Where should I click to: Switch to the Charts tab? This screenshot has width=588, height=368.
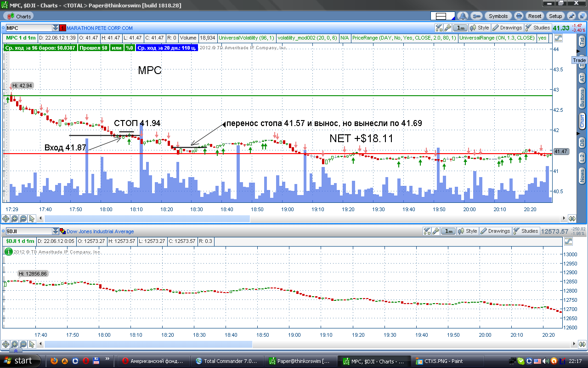(x=20, y=16)
